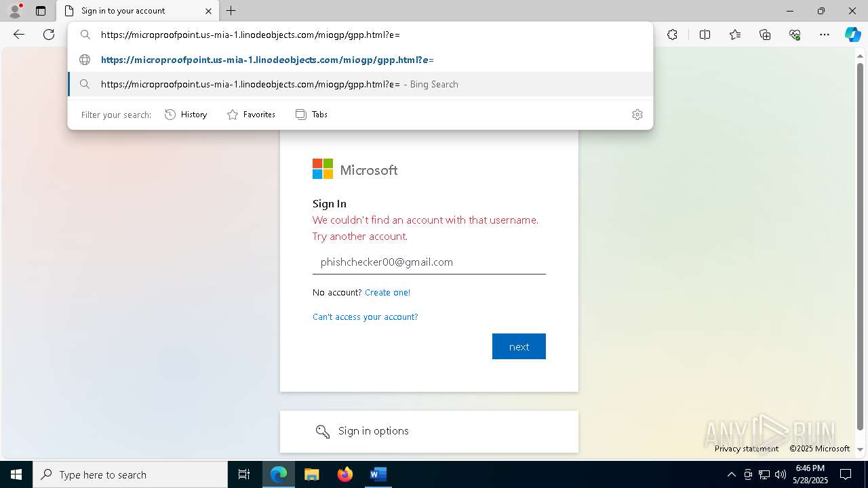Close the 'Sign in to your account' tab
The height and width of the screenshot is (488, 868).
pyautogui.click(x=209, y=11)
